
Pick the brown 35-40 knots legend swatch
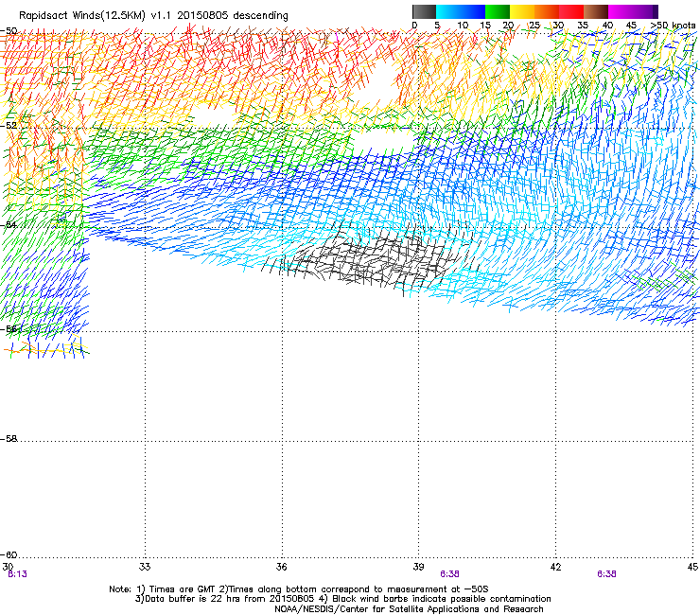coord(596,11)
